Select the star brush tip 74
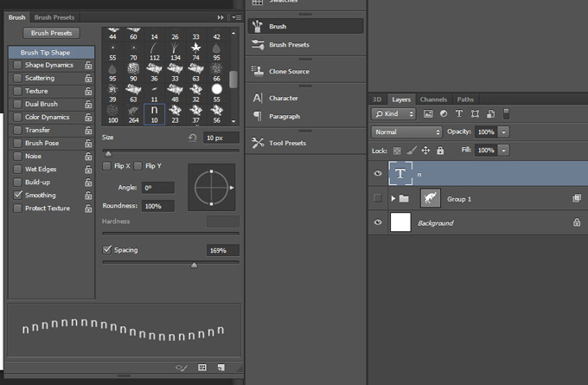Image resolution: width=588 pixels, height=385 pixels. coord(195,51)
